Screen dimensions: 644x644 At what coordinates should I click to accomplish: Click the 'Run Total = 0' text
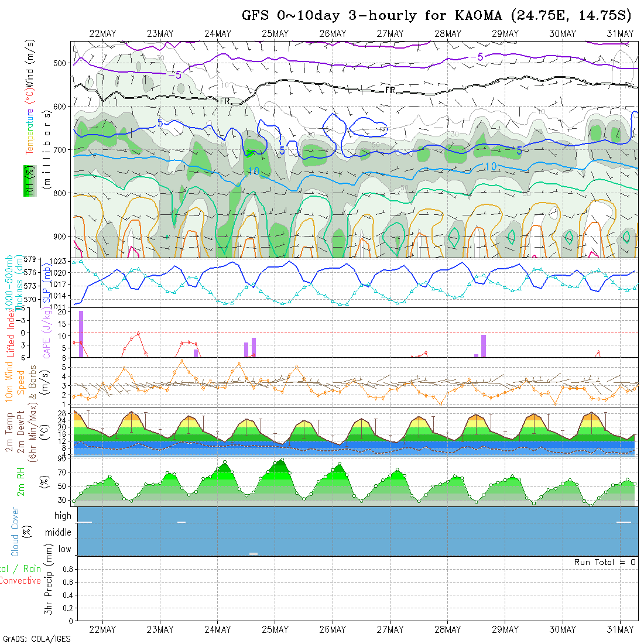tap(605, 562)
